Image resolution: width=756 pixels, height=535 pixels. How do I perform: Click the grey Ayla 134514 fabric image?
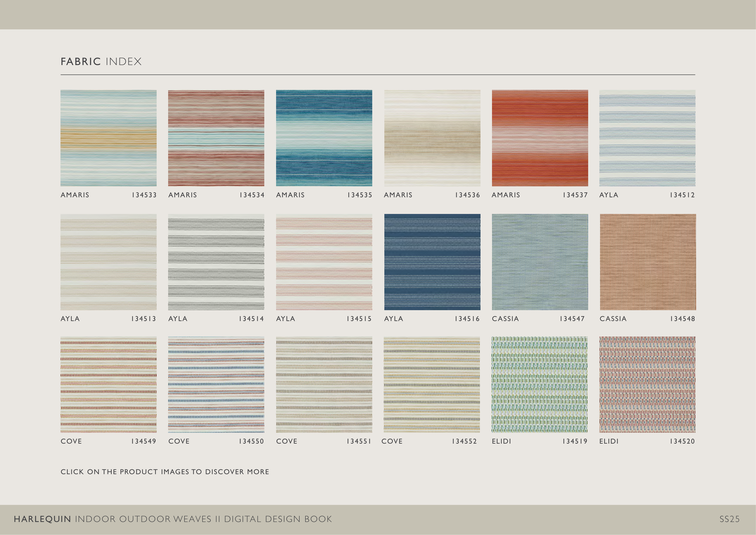click(216, 262)
